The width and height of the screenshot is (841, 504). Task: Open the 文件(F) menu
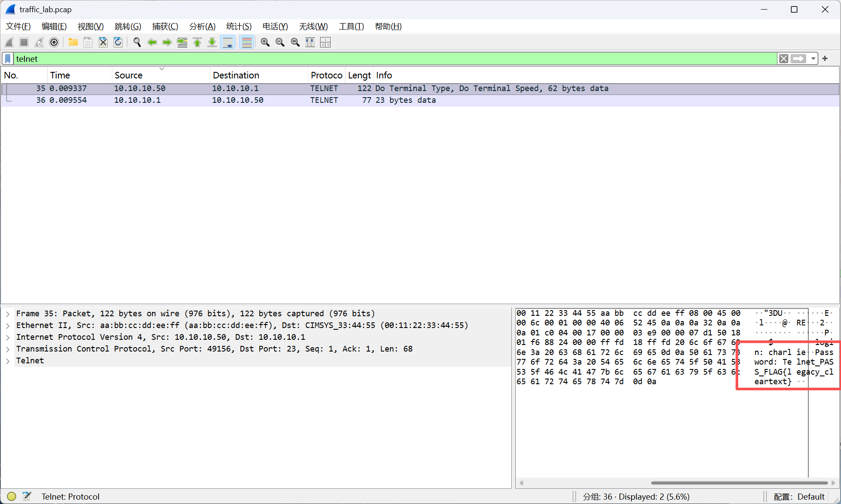tap(18, 27)
